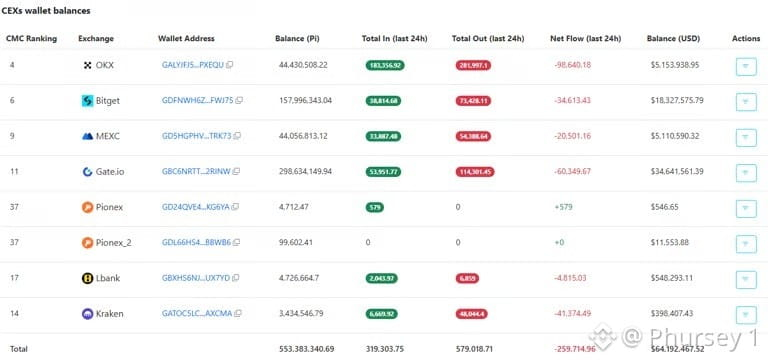
Task: Select Kraken net flow -41,374.49
Action: pyautogui.click(x=573, y=313)
